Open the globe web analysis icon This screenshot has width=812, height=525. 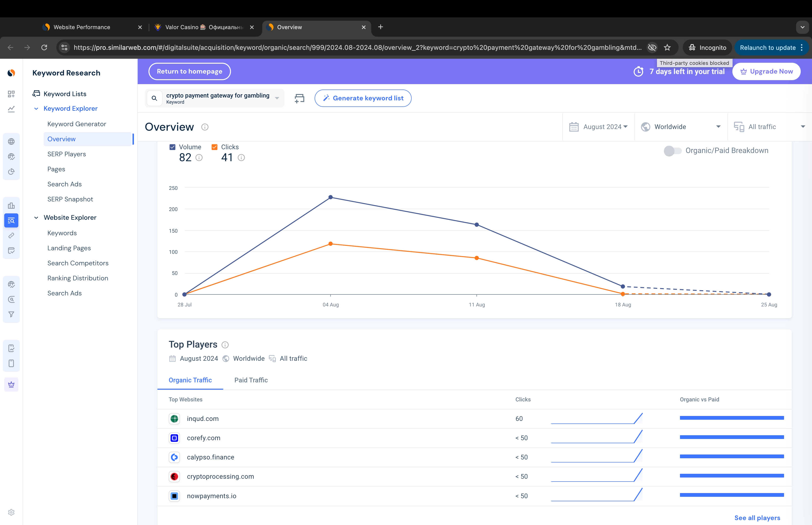tap(11, 141)
